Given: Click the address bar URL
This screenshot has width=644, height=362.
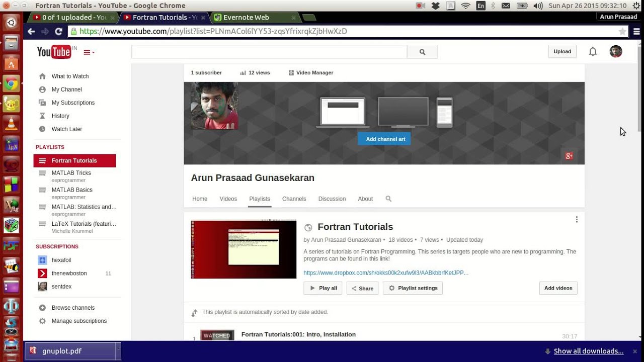Looking at the screenshot, I should 213,31.
